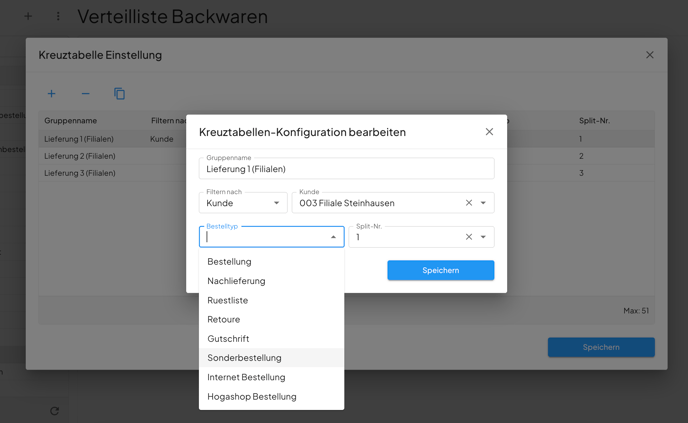The image size is (688, 423).
Task: Click the plus icon beside the page title
Action: (28, 17)
